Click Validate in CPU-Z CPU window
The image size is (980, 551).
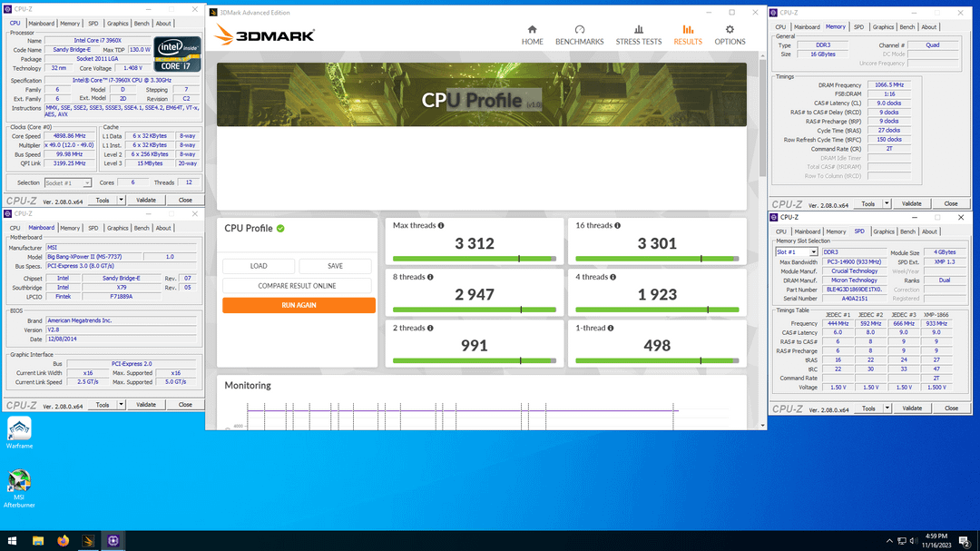pyautogui.click(x=146, y=200)
